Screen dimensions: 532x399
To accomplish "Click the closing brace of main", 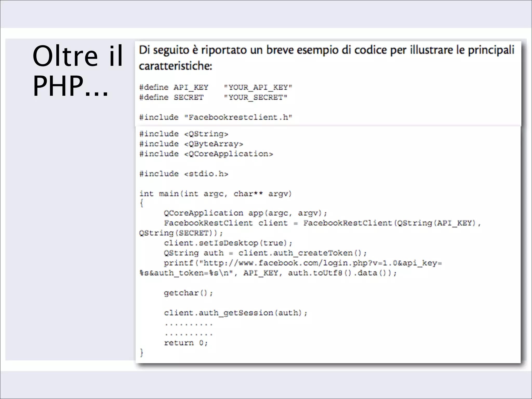I will 142,353.
